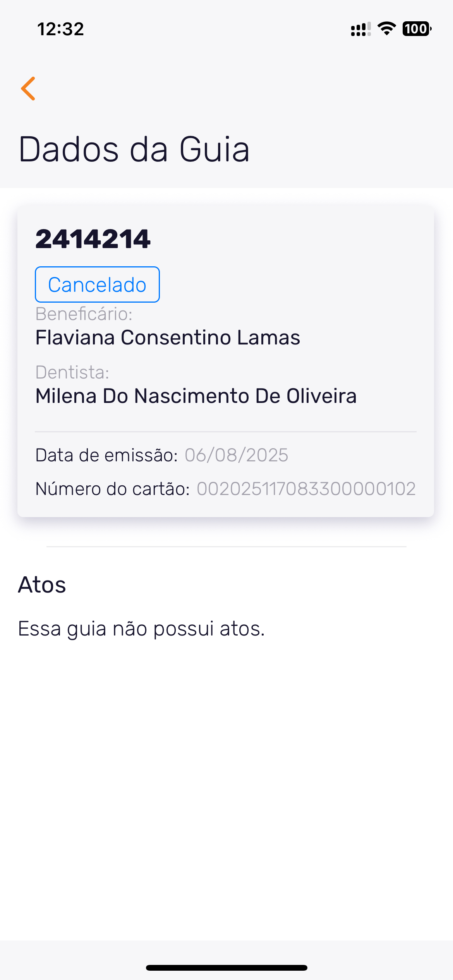The image size is (453, 980).
Task: Select dentist Milena Do Nascimento De Oliveira
Action: (196, 396)
